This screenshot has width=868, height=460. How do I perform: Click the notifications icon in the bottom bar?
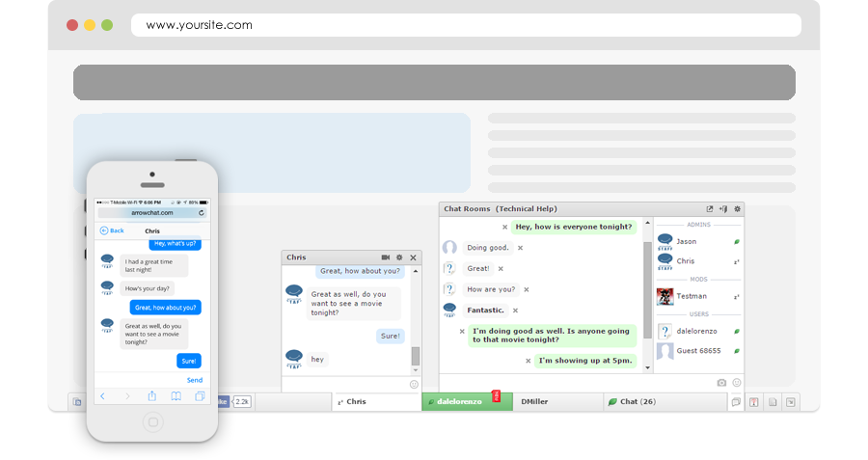click(754, 402)
